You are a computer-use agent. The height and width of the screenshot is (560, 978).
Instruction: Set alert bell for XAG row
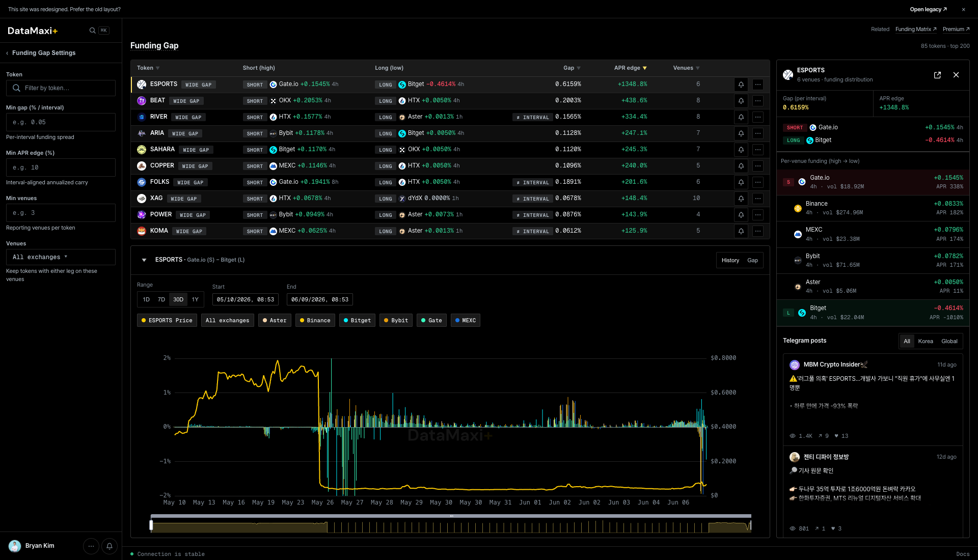tap(741, 199)
